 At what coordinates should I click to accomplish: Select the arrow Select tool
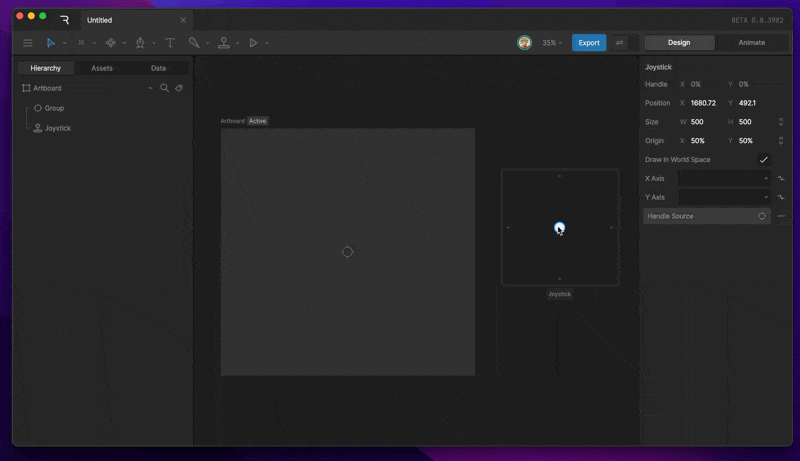click(x=51, y=43)
